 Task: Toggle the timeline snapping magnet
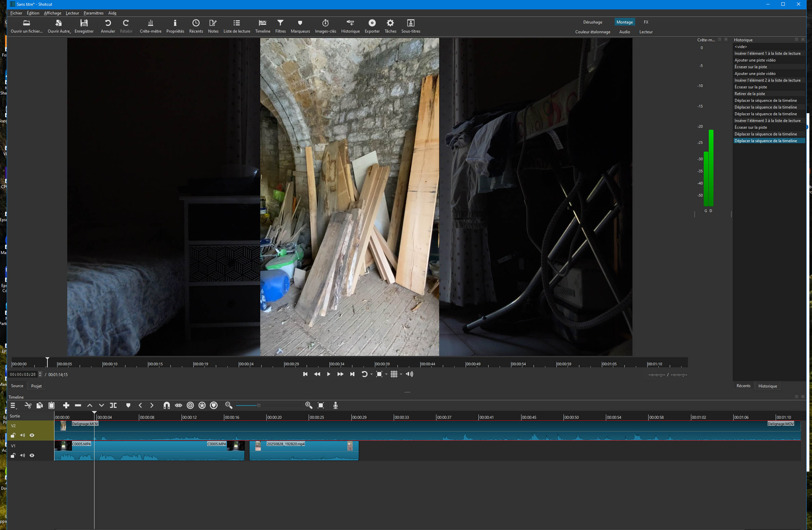[166, 405]
